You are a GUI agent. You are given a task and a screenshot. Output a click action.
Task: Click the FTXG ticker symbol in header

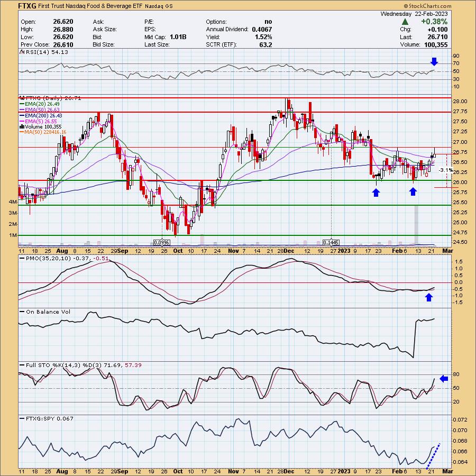click(x=28, y=6)
